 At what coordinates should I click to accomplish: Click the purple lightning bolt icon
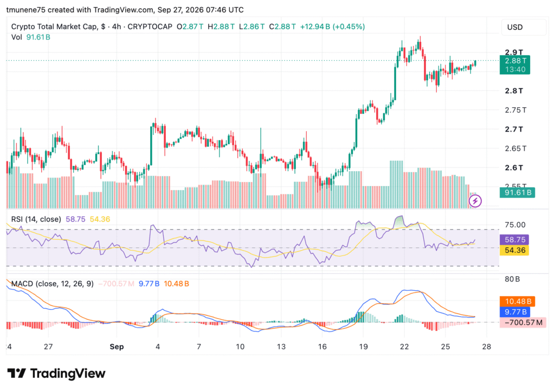(475, 201)
